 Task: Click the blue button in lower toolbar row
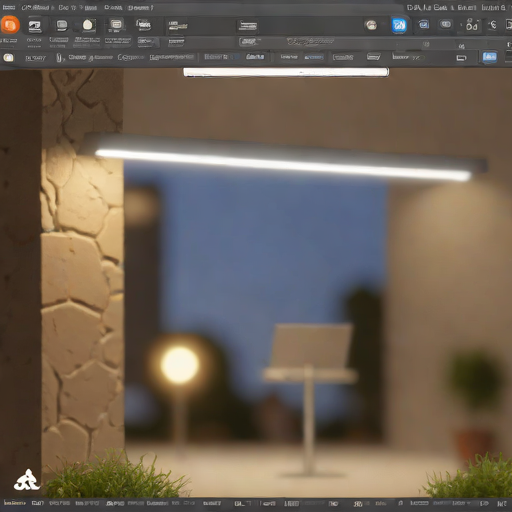click(489, 57)
